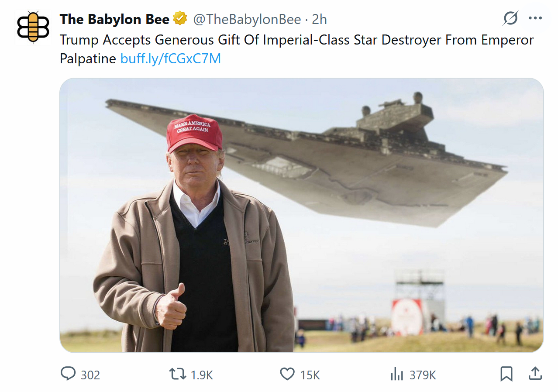Click the 302 replies count
558x392 pixels.
(x=90, y=375)
